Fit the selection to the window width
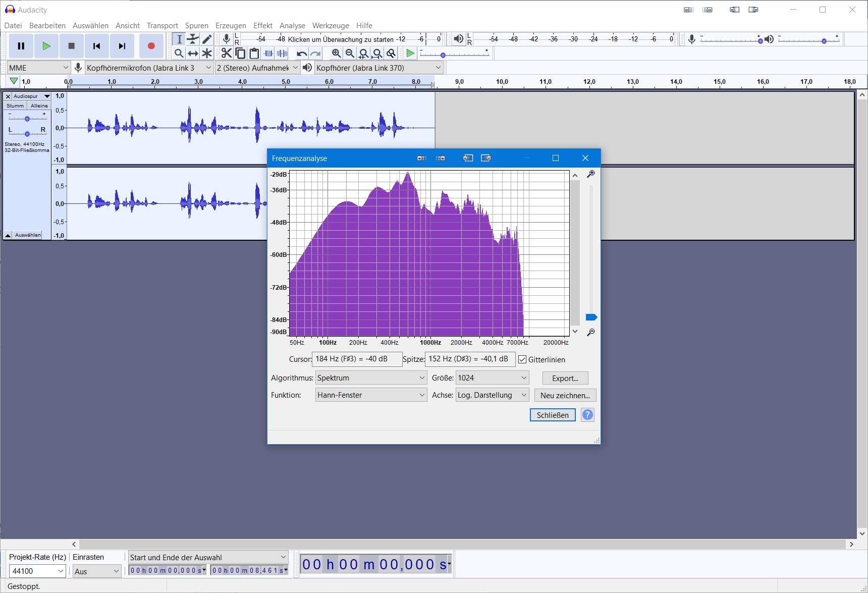Image resolution: width=868 pixels, height=593 pixels. point(363,53)
